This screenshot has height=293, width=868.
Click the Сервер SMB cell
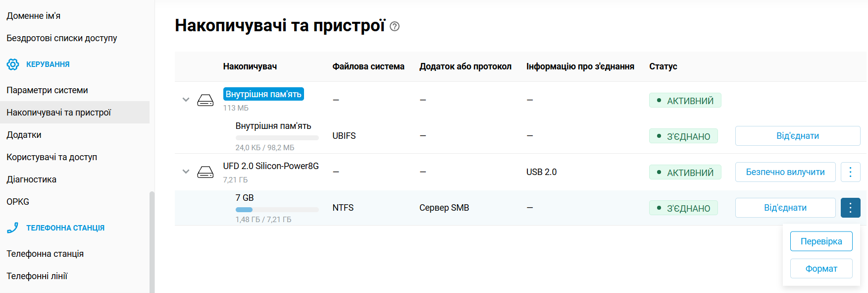pos(444,208)
